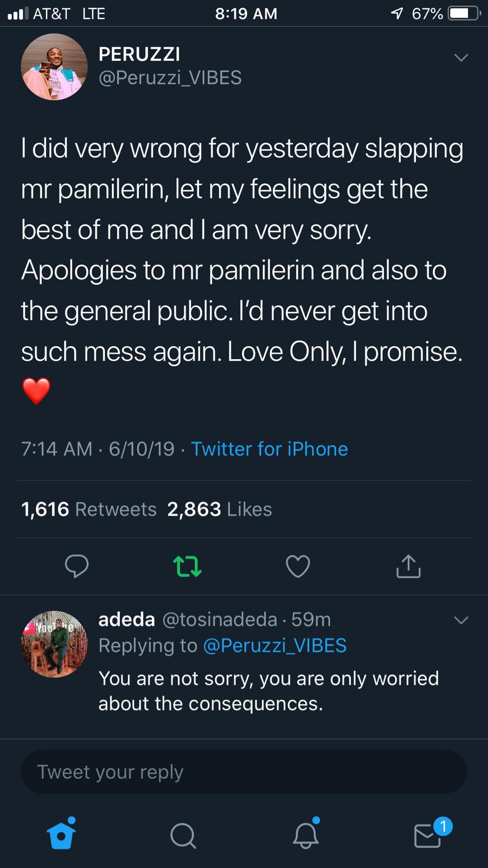Open the Messages envelope tab
This screenshot has height=868, width=488.
pyautogui.click(x=428, y=835)
